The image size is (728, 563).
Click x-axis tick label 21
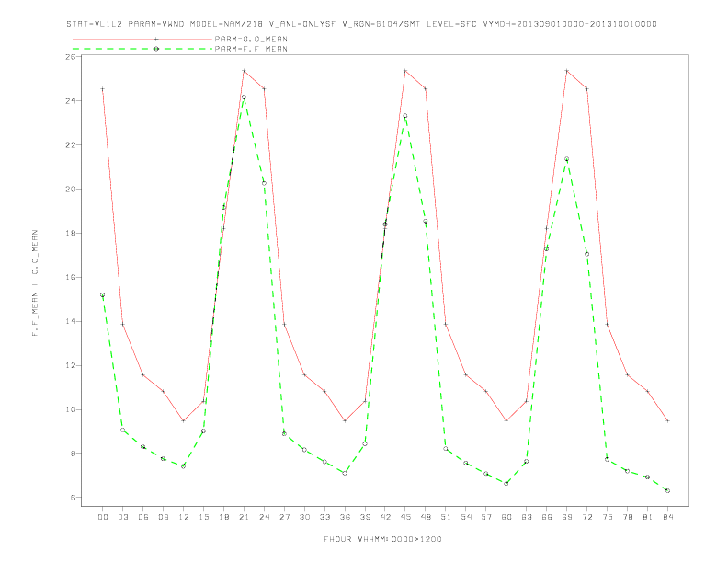click(x=244, y=517)
